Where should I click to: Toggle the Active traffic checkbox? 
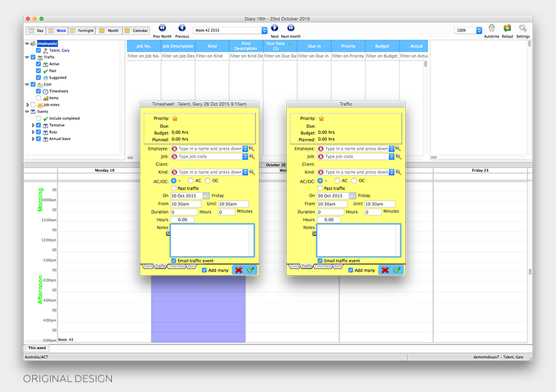[38, 64]
